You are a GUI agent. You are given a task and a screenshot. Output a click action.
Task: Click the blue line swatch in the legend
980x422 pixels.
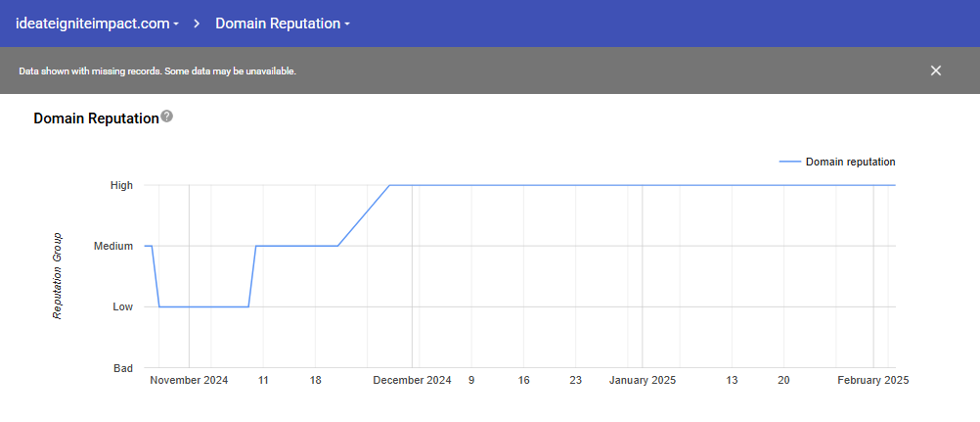(789, 163)
